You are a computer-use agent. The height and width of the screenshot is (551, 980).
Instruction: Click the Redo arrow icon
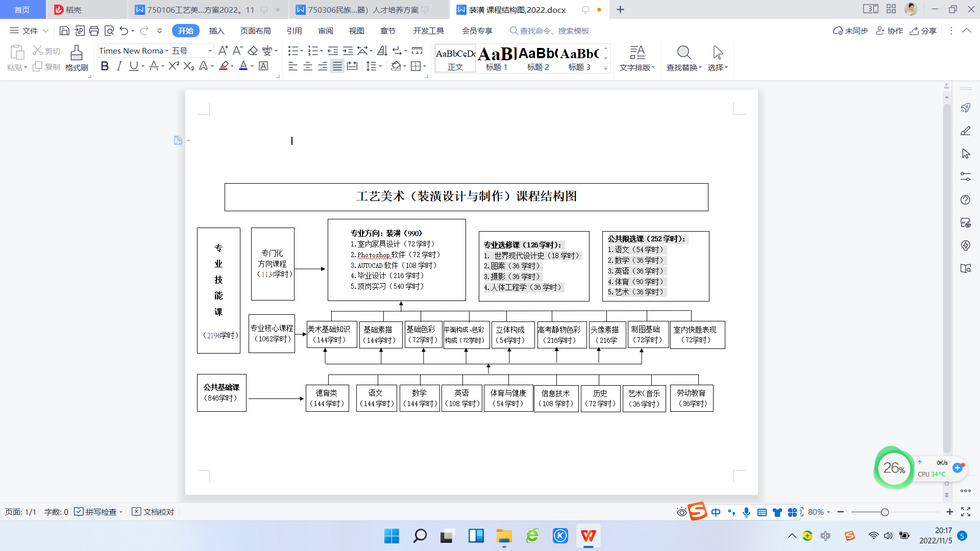click(x=144, y=31)
